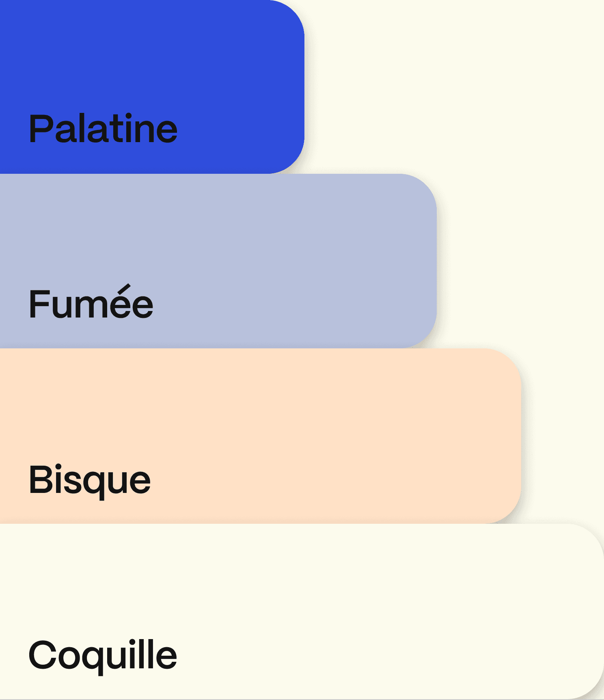Choose the Fumée gray-blue swatch

pyautogui.click(x=218, y=261)
